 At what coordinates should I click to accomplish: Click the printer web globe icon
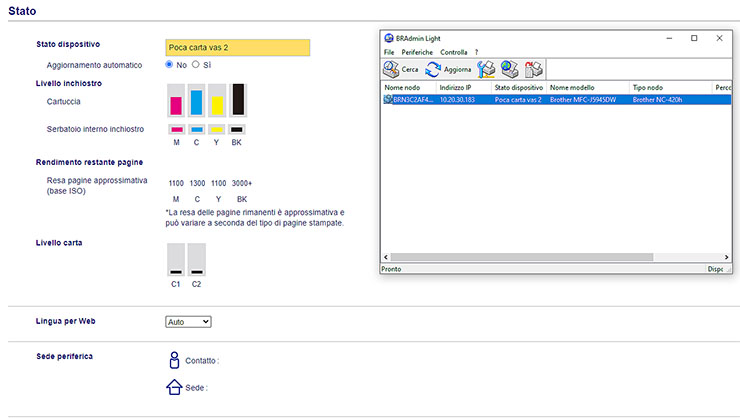(510, 69)
